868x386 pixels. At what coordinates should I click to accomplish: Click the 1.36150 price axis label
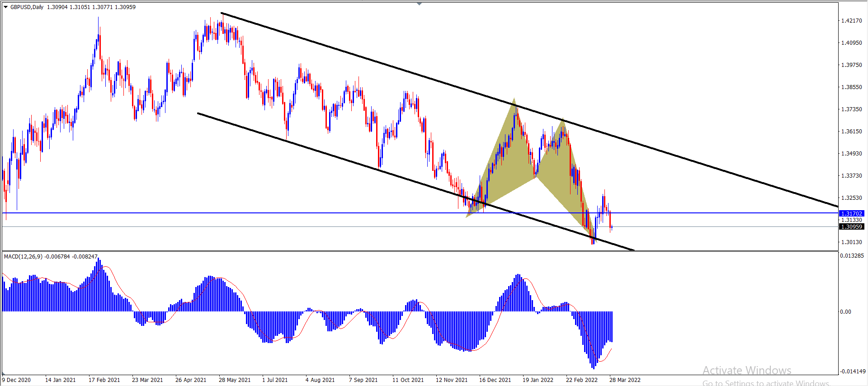(x=851, y=131)
